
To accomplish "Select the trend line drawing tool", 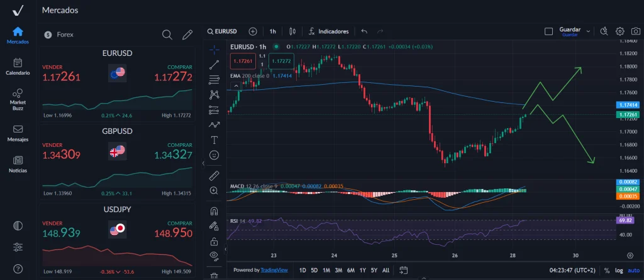I will click(214, 63).
